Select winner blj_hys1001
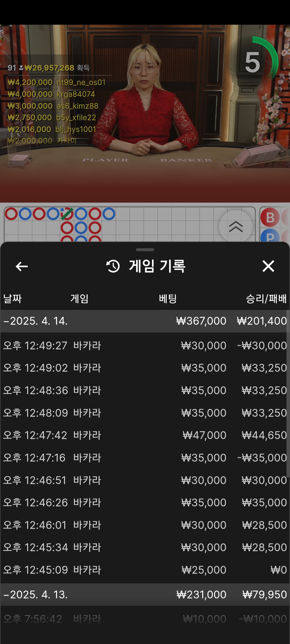Screen dimensions: 290x644 [x=76, y=129]
